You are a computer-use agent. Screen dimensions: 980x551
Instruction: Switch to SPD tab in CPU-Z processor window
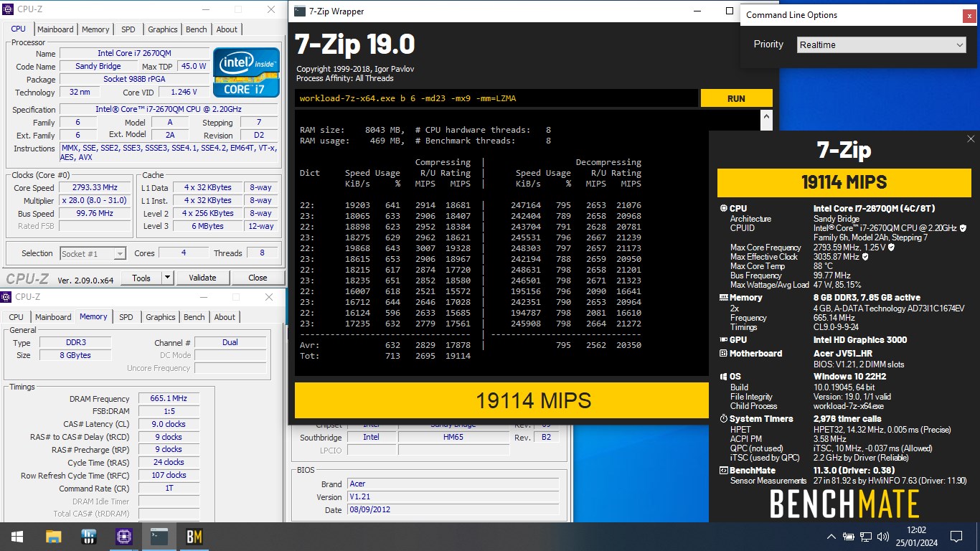click(128, 29)
